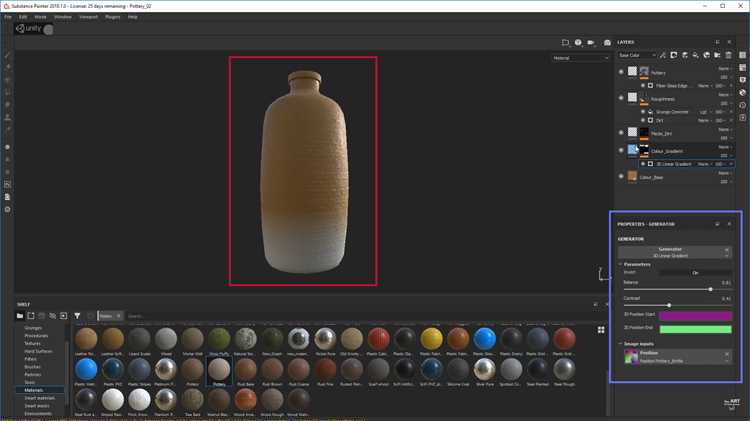The height and width of the screenshot is (421, 750).
Task: Click the shelf import resource icon
Action: coord(63,316)
